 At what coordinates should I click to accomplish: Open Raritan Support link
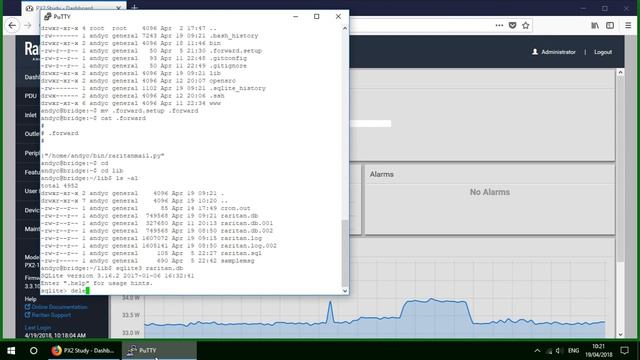point(51,315)
